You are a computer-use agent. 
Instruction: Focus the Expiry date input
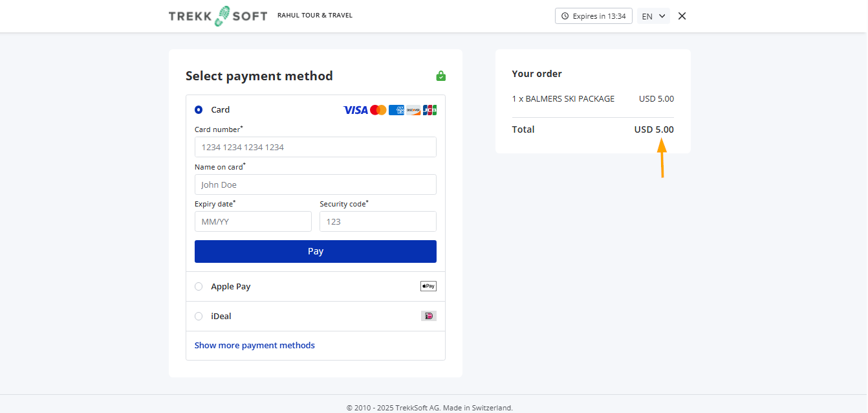tap(253, 221)
